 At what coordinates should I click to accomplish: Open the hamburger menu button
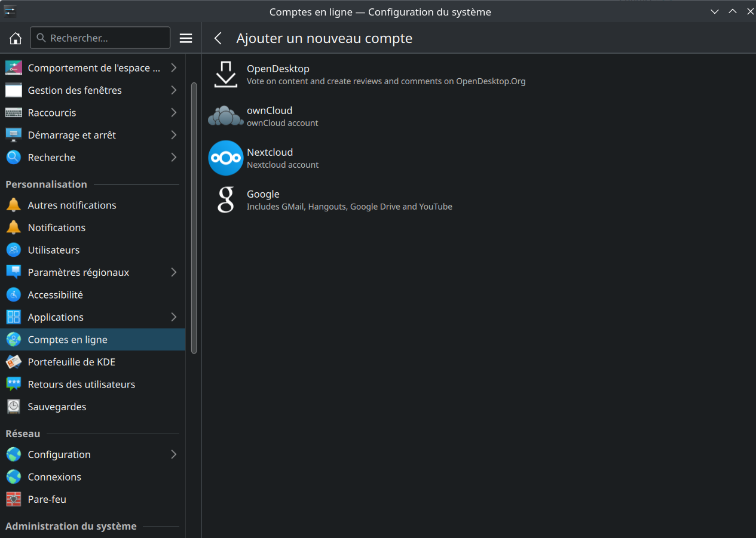click(186, 38)
